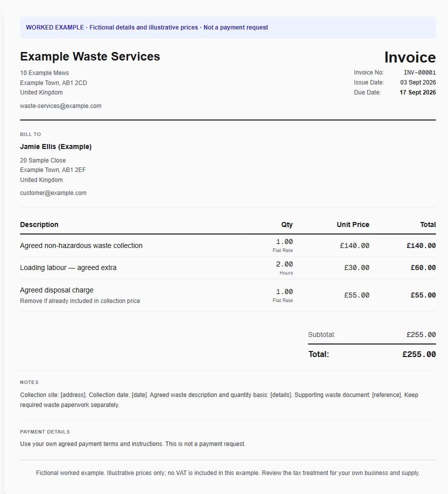Click the '20 Sample Close' address line

pyautogui.click(x=43, y=160)
